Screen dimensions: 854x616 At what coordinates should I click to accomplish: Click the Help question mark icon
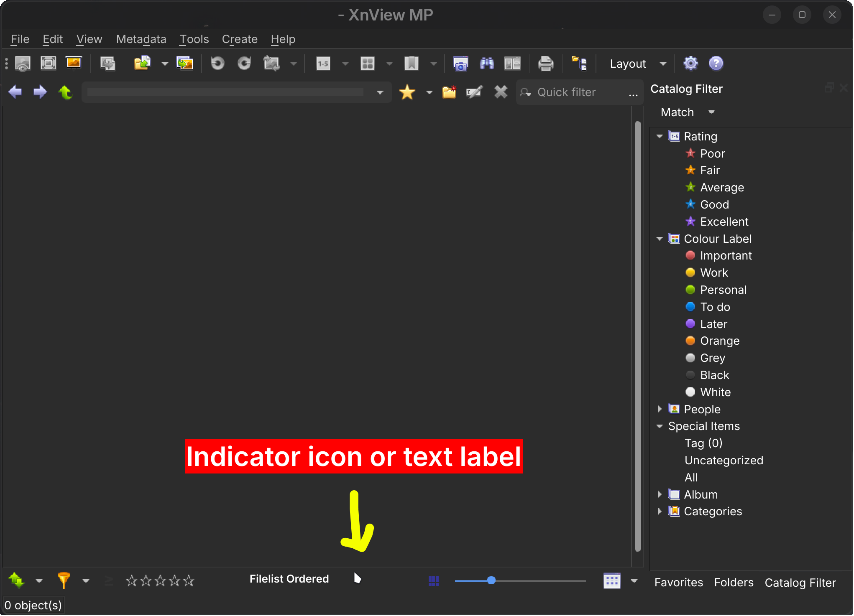pyautogui.click(x=716, y=64)
